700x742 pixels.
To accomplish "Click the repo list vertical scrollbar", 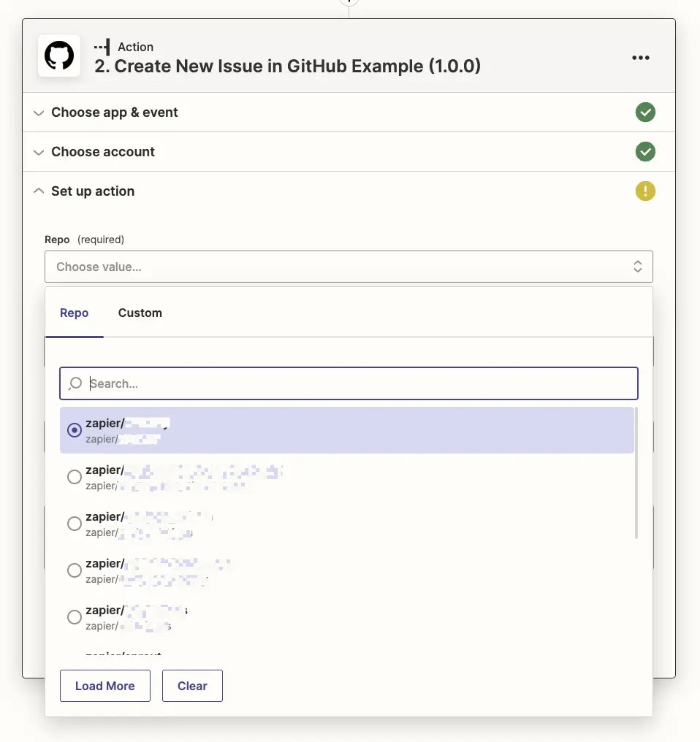I will 636,473.
